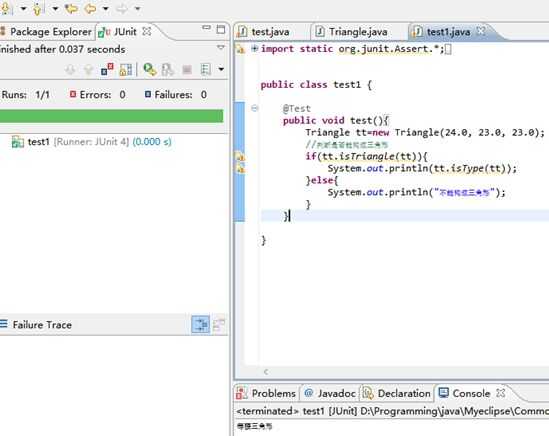
Task: Open Test Run History icon
Action: pos(206,69)
